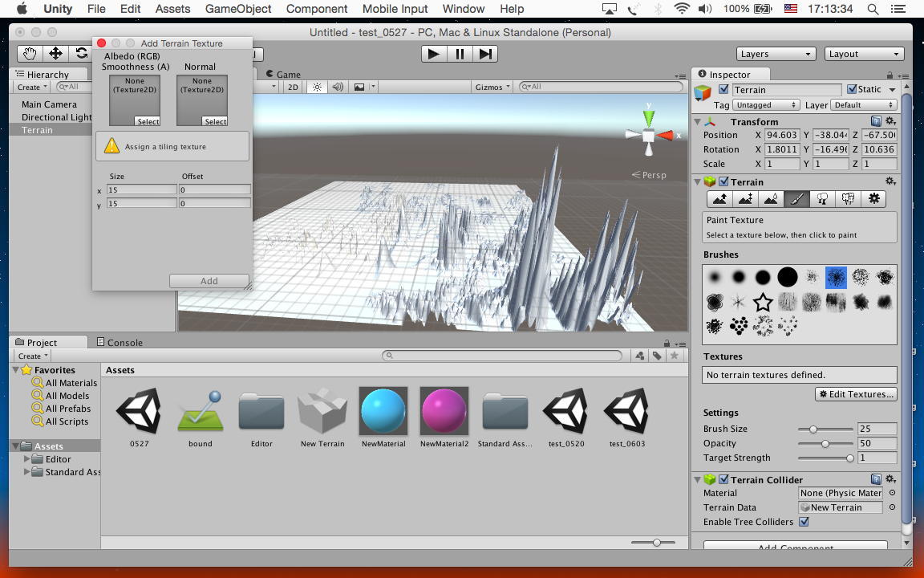The width and height of the screenshot is (924, 578).
Task: Disable the Terrain Collider component checkbox
Action: (723, 480)
